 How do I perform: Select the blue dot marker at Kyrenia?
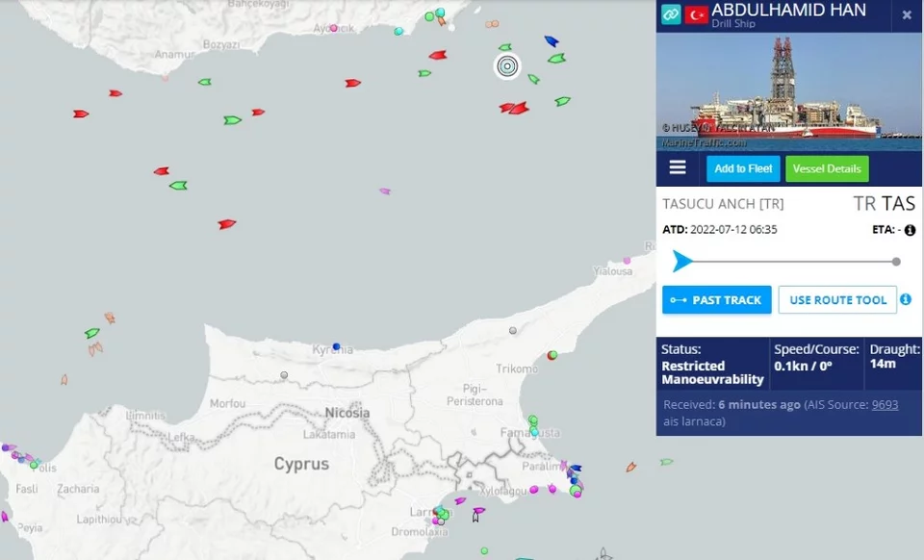[336, 346]
